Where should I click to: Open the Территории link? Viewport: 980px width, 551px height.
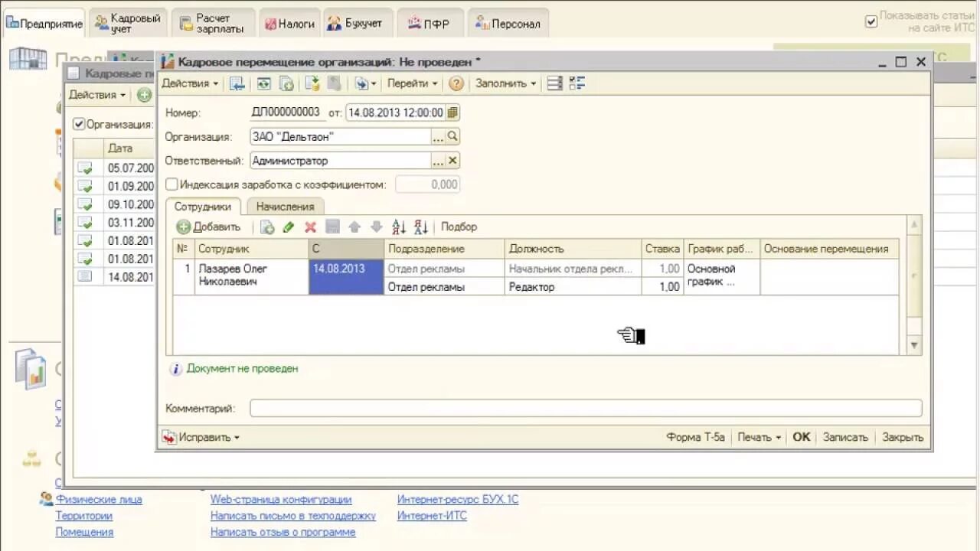[83, 516]
